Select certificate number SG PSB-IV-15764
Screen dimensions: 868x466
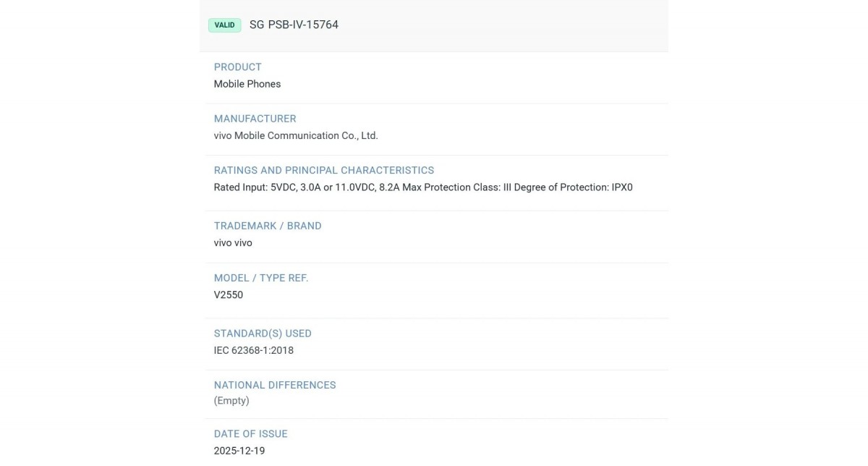point(294,25)
